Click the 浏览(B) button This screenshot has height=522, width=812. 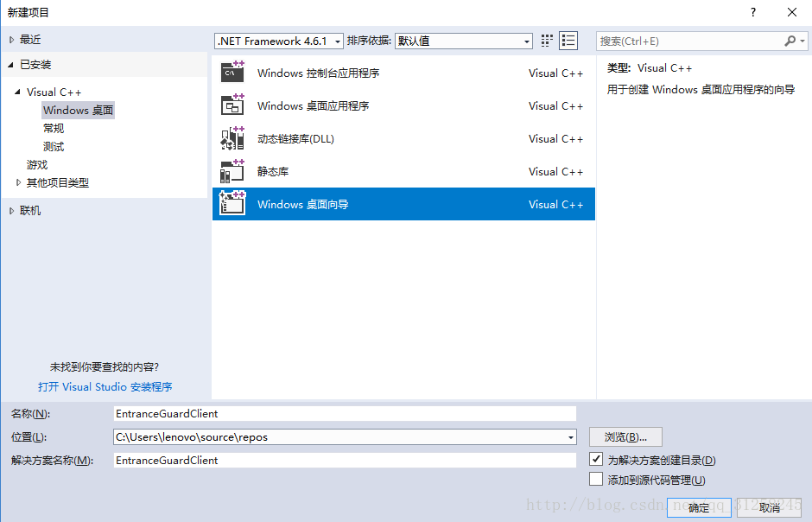(x=625, y=436)
